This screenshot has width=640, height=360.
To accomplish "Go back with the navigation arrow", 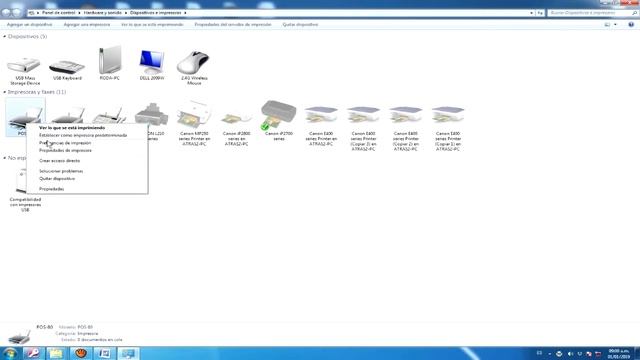I will coord(6,13).
